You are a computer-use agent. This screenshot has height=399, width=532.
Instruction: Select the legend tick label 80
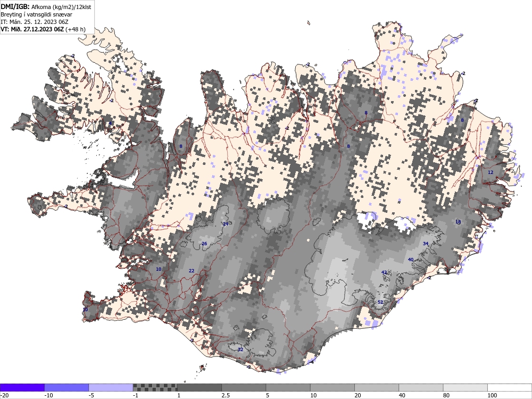click(446, 395)
